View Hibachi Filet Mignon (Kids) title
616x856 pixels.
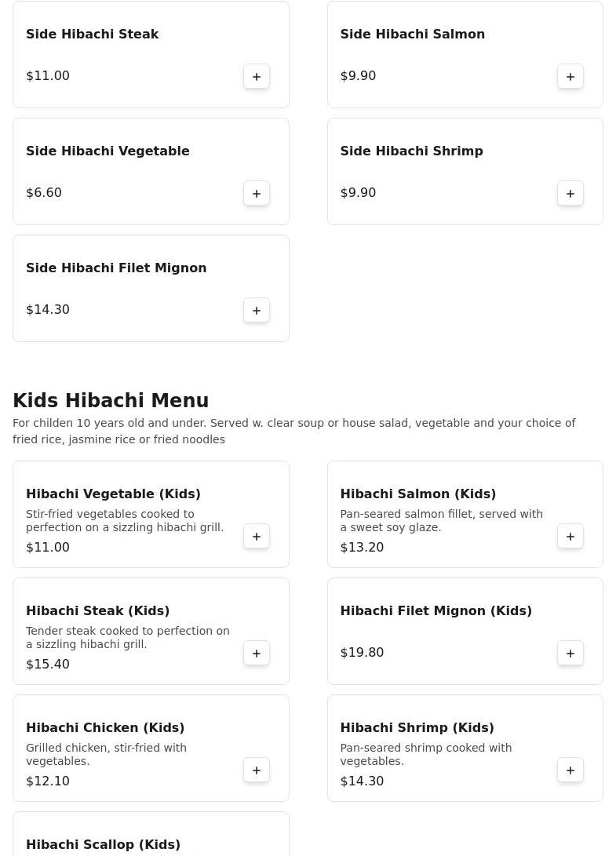436,610
